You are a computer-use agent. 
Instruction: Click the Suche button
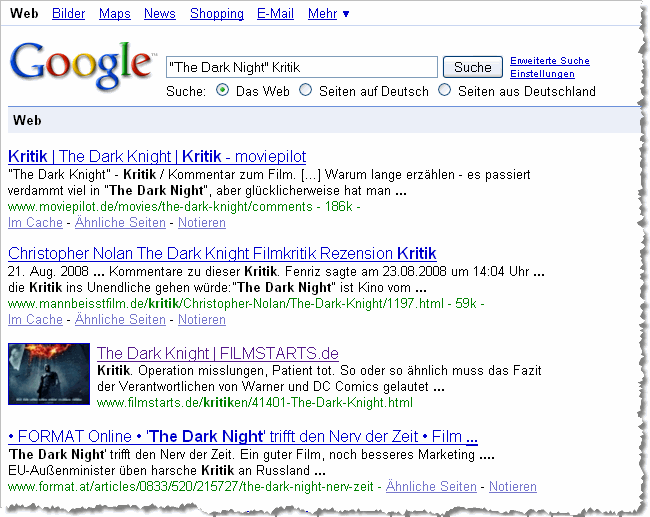pyautogui.click(x=473, y=67)
